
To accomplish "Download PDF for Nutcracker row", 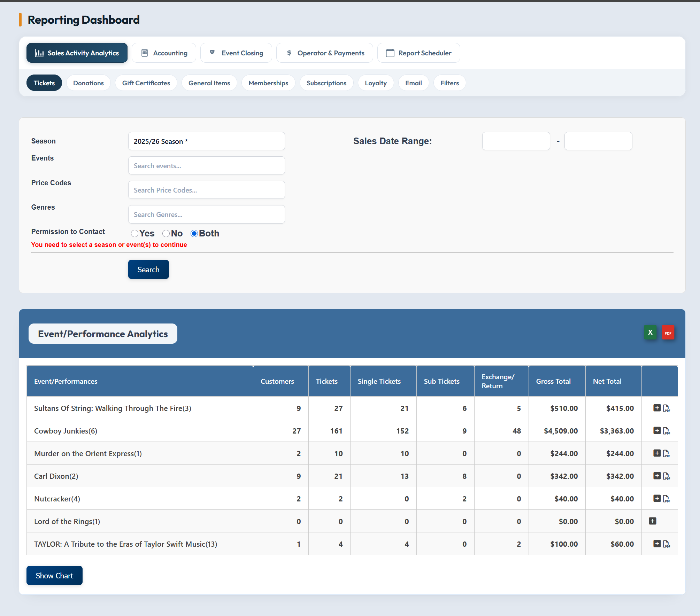I will click(x=666, y=499).
